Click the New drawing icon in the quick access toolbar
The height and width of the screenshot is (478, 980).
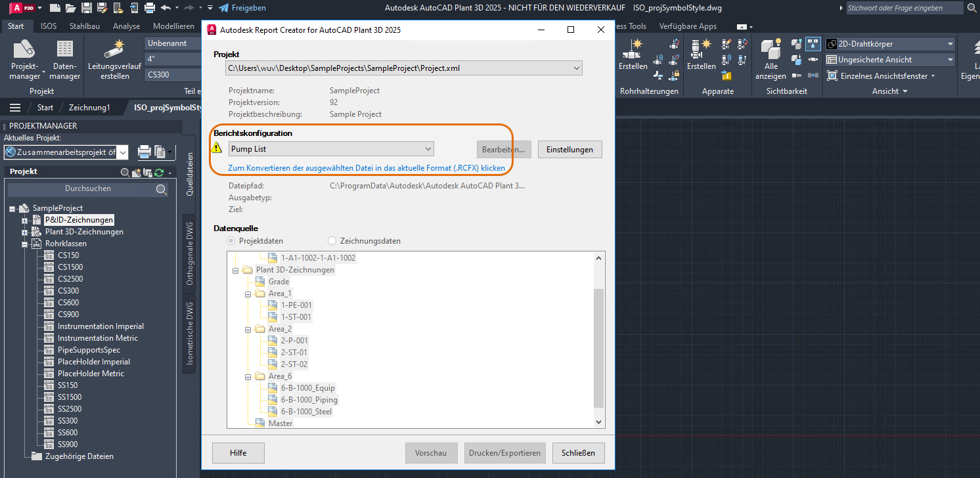coord(55,8)
